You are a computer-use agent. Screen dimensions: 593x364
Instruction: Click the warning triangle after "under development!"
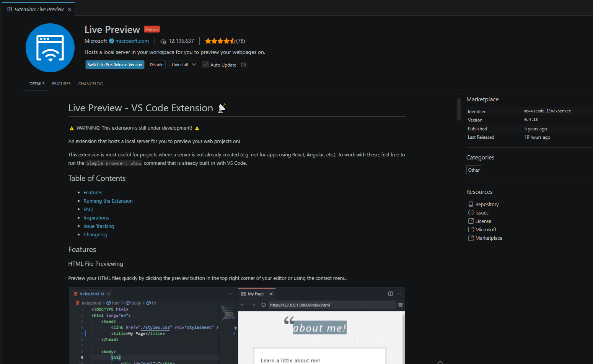click(197, 128)
